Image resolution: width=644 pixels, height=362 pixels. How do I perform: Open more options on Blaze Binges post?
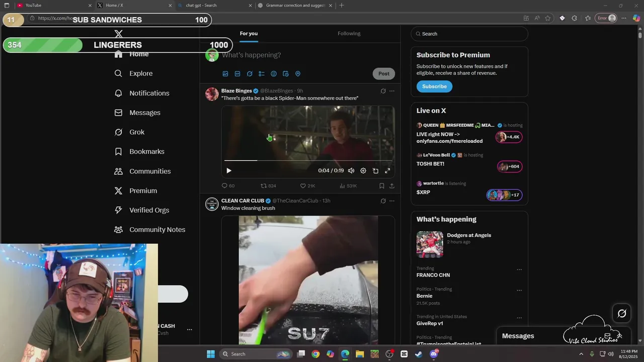pyautogui.click(x=392, y=91)
